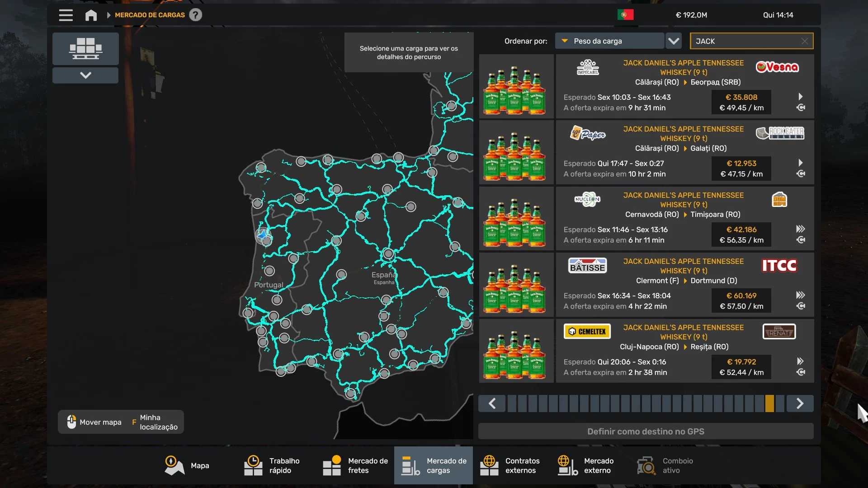868x488 pixels.
Task: Switch to Mercado de fretes tab
Action: coord(355,465)
